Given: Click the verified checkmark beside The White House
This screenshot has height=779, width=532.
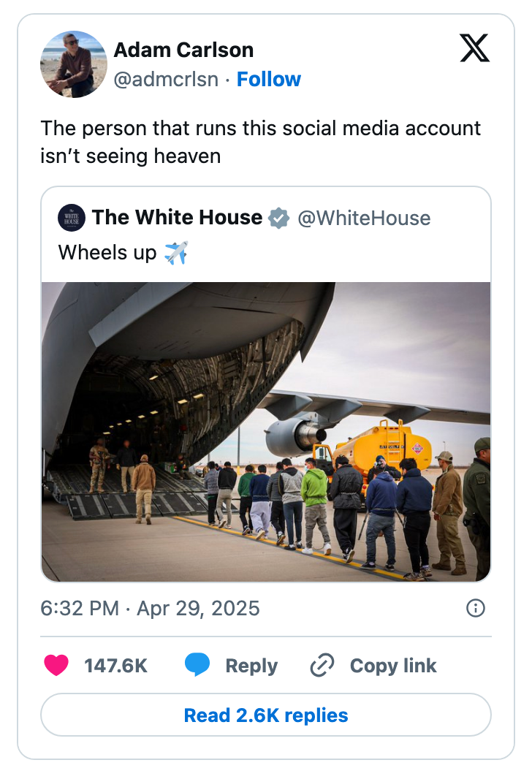Looking at the screenshot, I should coord(278,217).
